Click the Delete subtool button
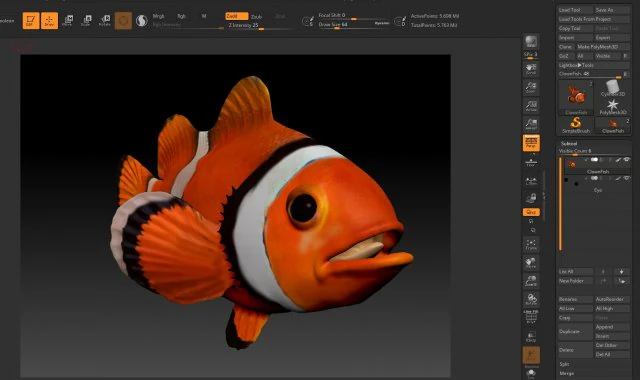 [575, 350]
